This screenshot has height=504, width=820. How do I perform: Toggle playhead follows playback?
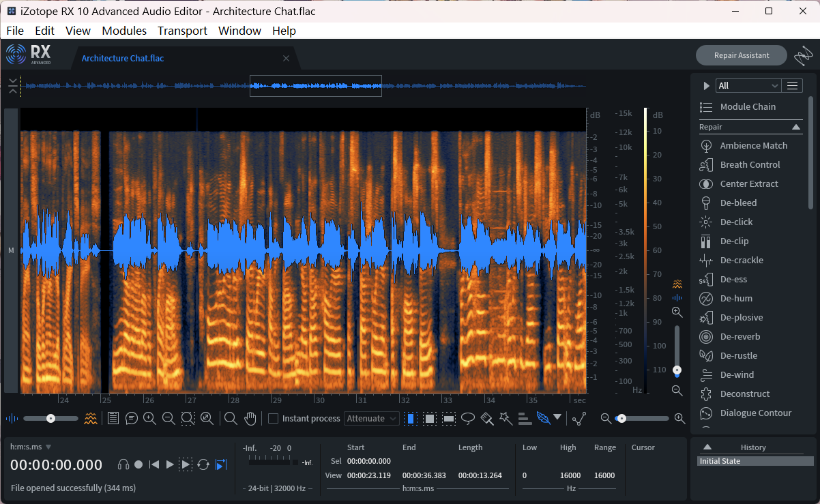coord(220,464)
